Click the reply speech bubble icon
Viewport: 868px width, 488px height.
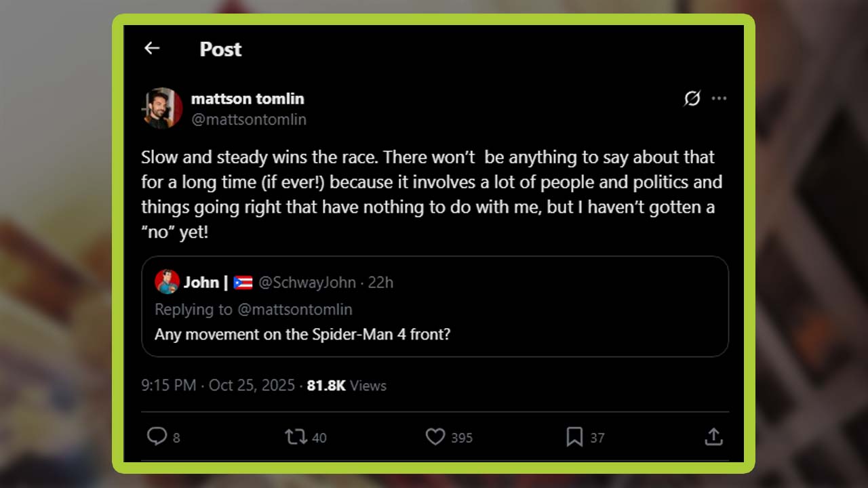[157, 436]
